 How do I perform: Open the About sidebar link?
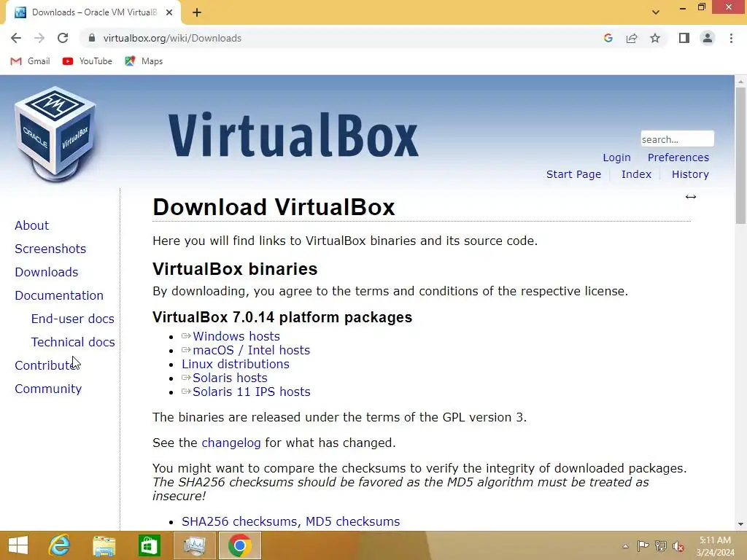pos(32,225)
